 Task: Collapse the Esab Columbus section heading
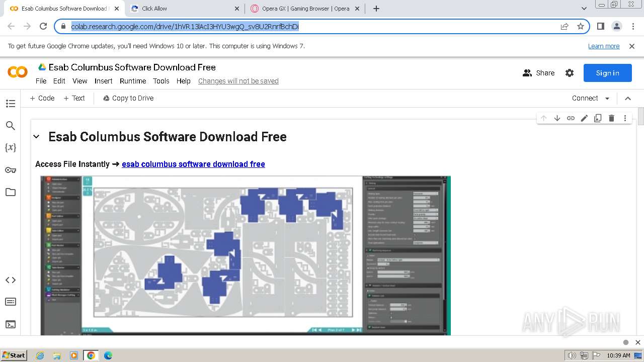click(x=36, y=137)
